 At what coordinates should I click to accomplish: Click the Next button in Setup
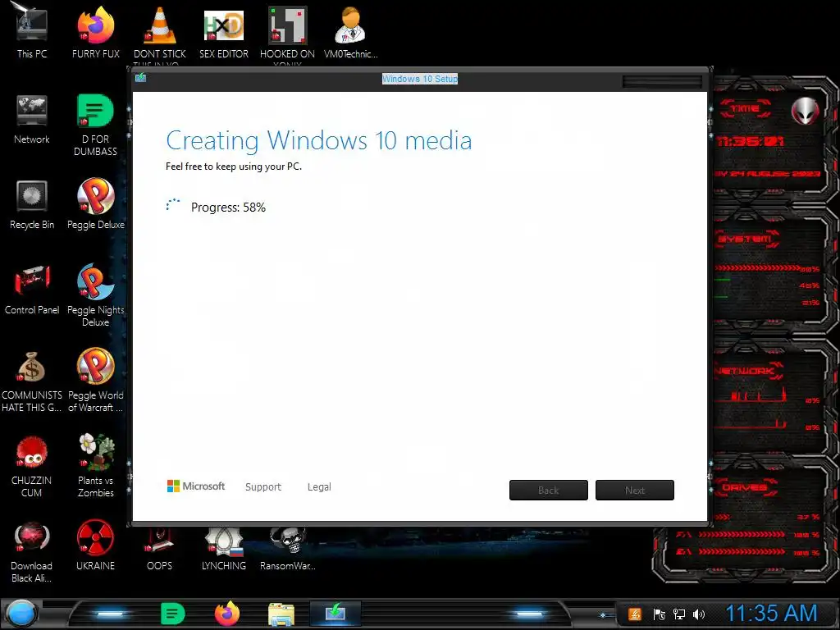635,491
